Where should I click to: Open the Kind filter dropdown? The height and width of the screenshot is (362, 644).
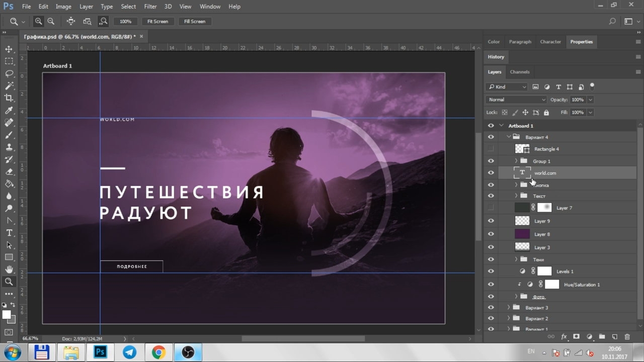click(x=507, y=87)
